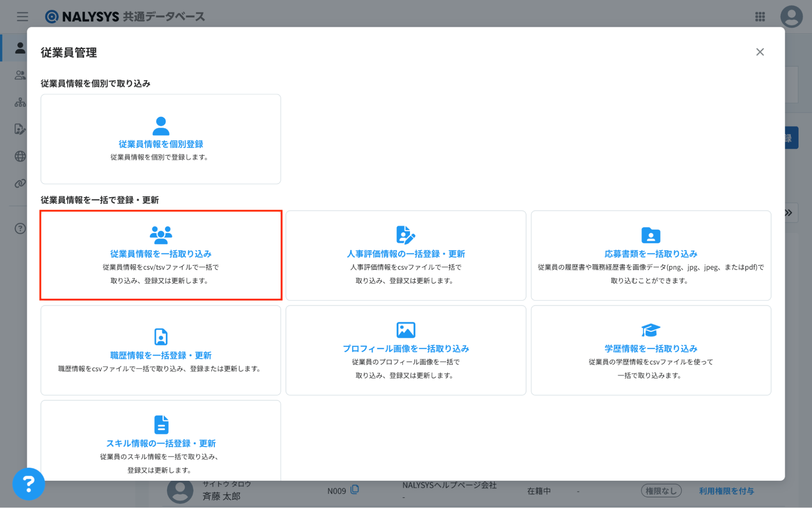The width and height of the screenshot is (812, 508).
Task: Select 従業員情報を個別登録 card
Action: tap(160, 139)
